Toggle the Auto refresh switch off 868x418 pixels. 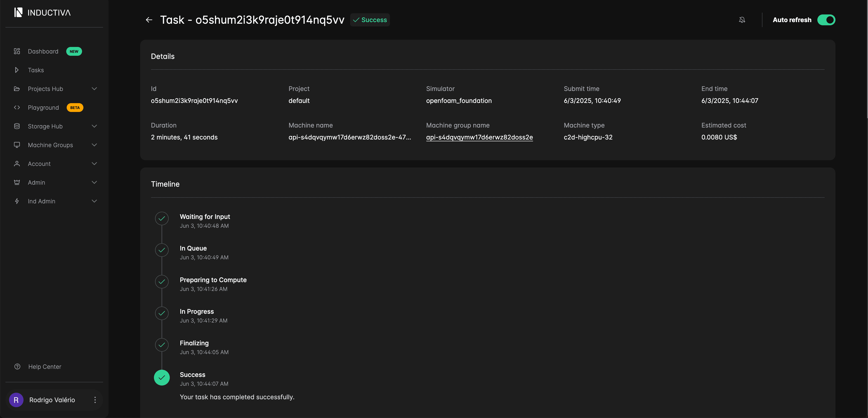(x=826, y=20)
